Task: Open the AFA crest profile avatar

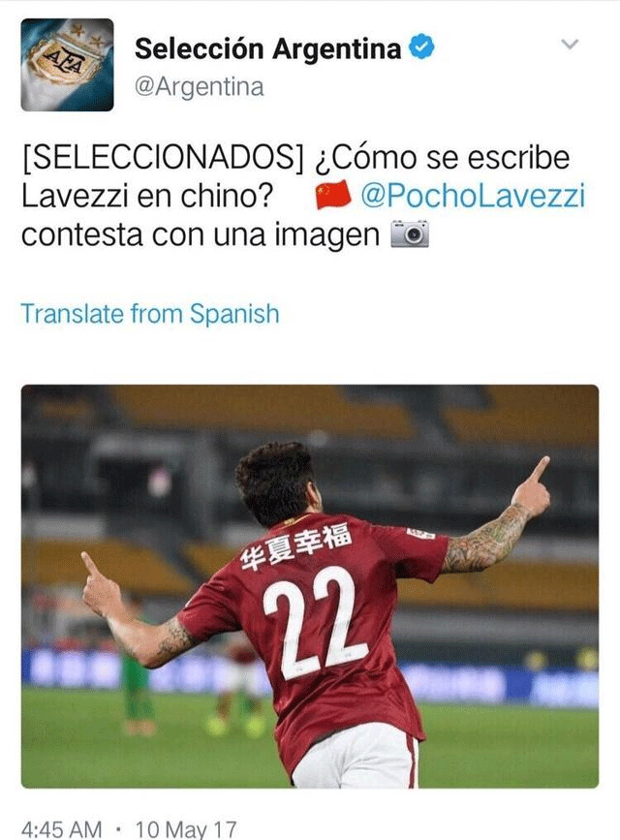Action: tap(67, 65)
